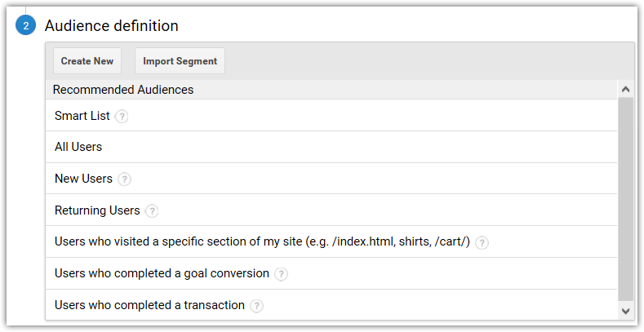The image size is (644, 332).
Task: Click the scrollbar up arrow
Action: pyautogui.click(x=625, y=89)
